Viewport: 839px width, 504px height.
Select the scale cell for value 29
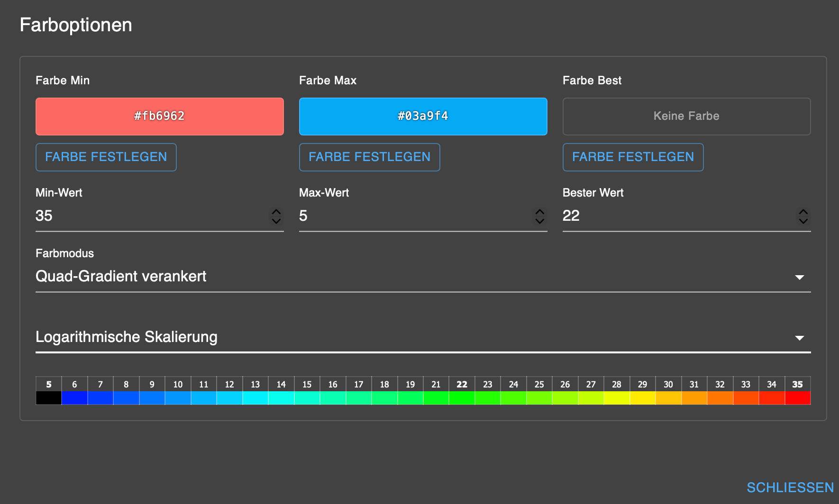point(643,391)
